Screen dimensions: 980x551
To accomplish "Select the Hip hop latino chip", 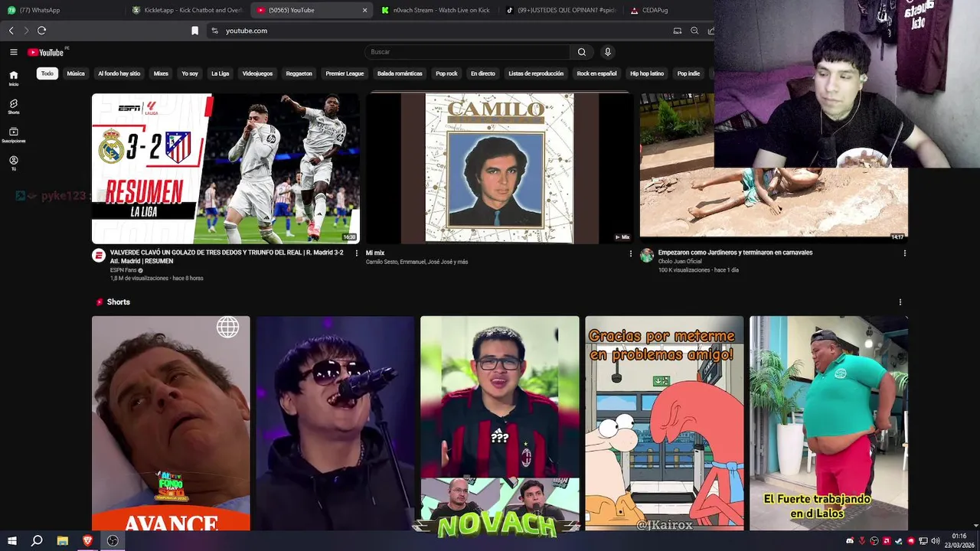I will click(x=647, y=73).
